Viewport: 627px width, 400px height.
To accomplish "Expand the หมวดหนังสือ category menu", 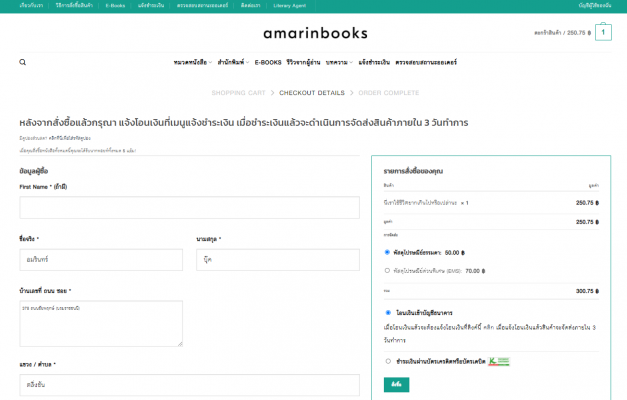I will (x=193, y=62).
